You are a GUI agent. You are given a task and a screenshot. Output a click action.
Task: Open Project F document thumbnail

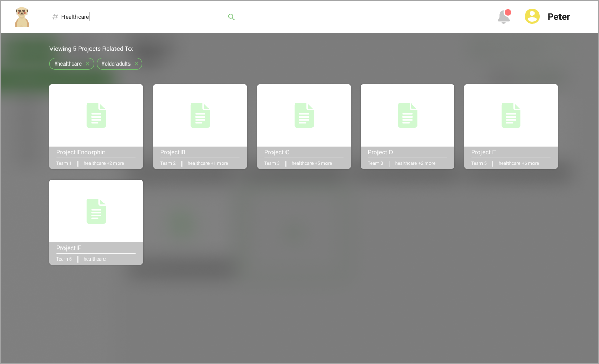(x=96, y=211)
